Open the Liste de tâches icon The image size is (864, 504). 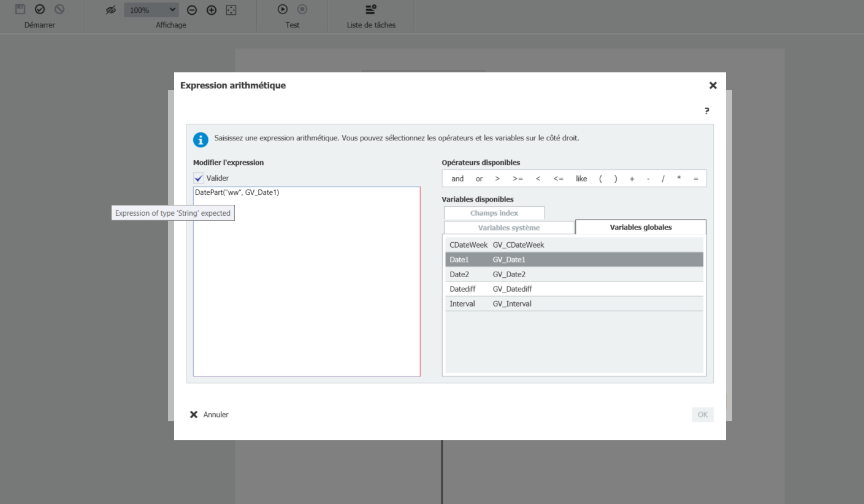point(371,9)
